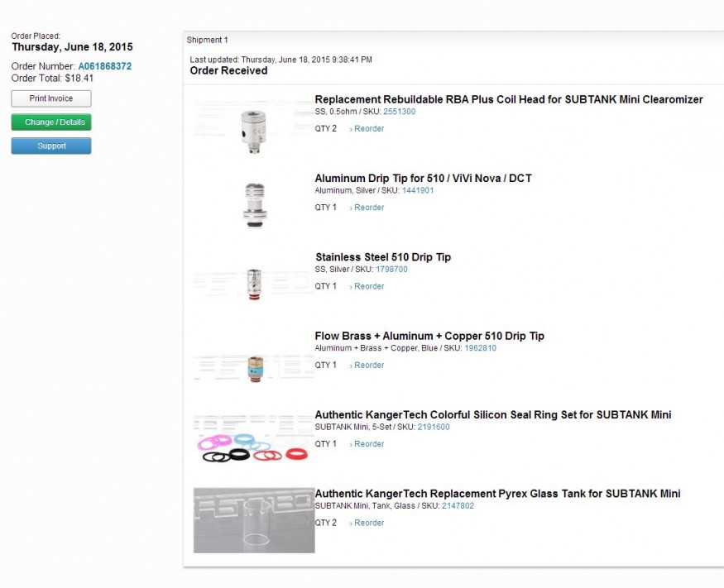Open the Flow Brass + Aluminum + Copper title
The image size is (724, 588).
pos(429,336)
